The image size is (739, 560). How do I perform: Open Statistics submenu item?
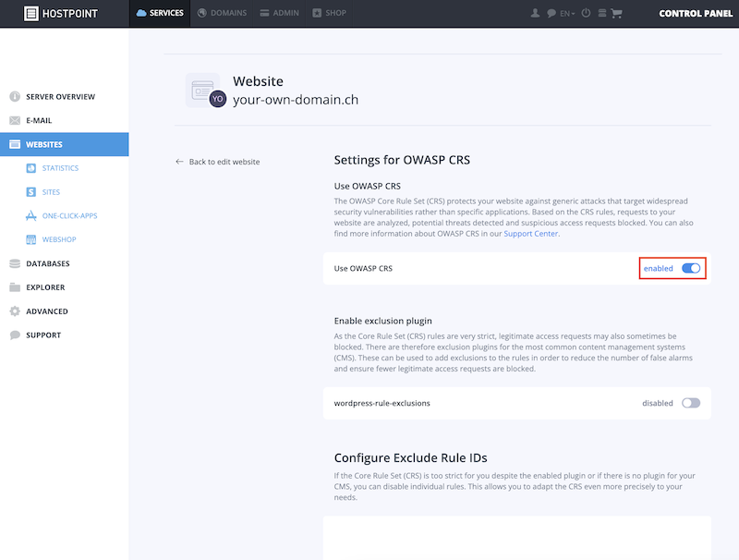pos(60,168)
